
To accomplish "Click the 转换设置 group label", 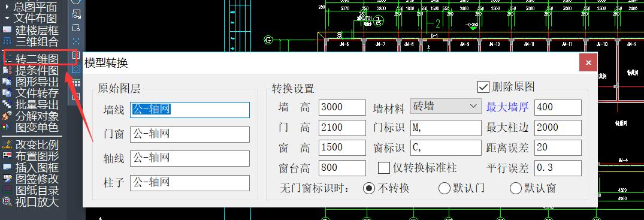I will pyautogui.click(x=293, y=88).
